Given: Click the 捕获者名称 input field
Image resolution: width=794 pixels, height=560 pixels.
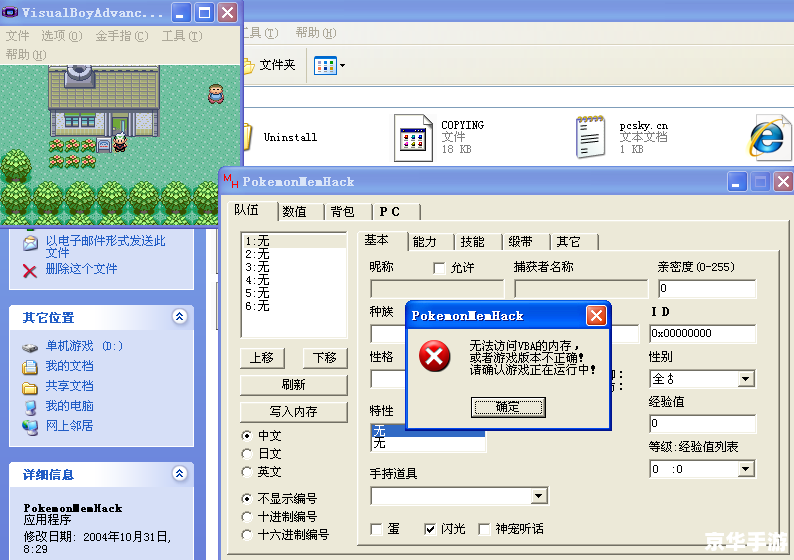Looking at the screenshot, I should click(x=581, y=289).
